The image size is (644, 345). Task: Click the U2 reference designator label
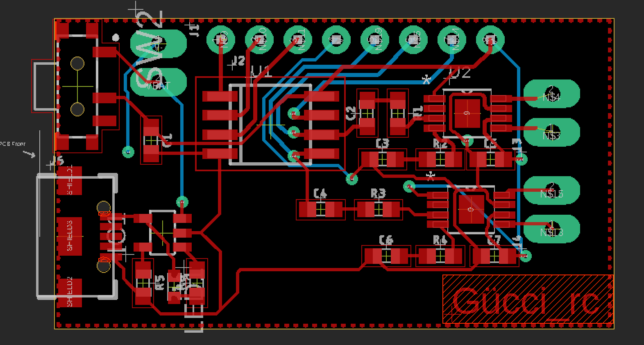point(460,73)
